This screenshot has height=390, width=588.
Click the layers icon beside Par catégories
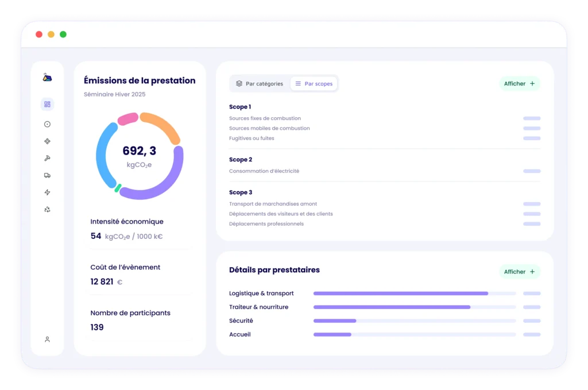click(x=239, y=84)
